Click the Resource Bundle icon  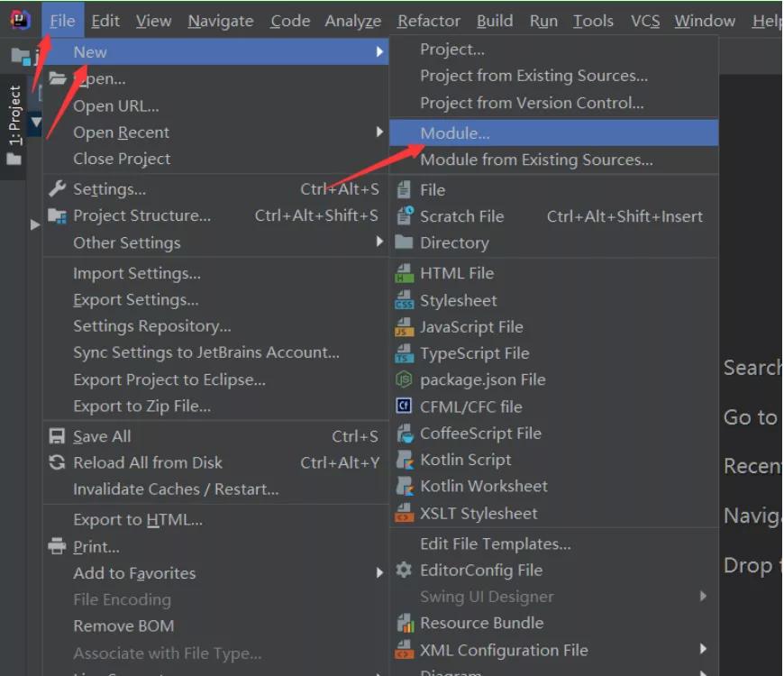(x=405, y=623)
